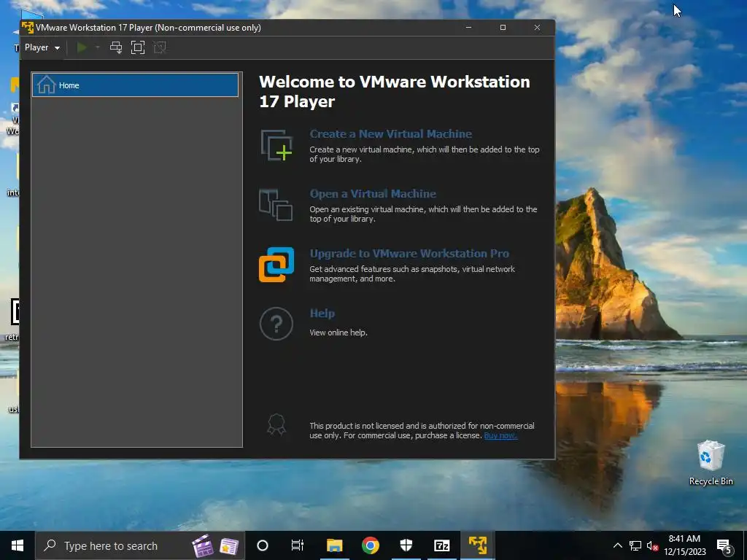747x560 pixels.
Task: Select the Recycle Bin desktop icon
Action: coord(711,463)
